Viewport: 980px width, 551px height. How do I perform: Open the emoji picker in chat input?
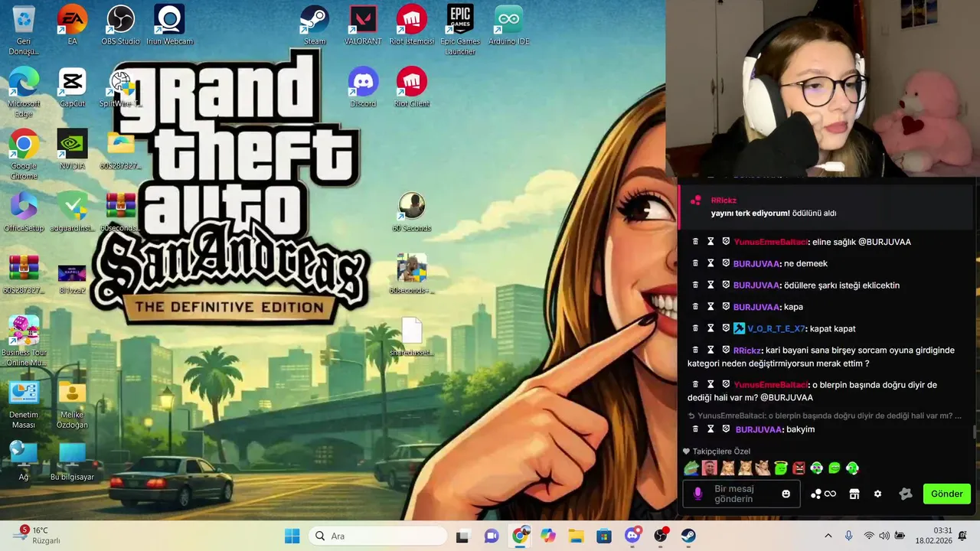pyautogui.click(x=786, y=494)
